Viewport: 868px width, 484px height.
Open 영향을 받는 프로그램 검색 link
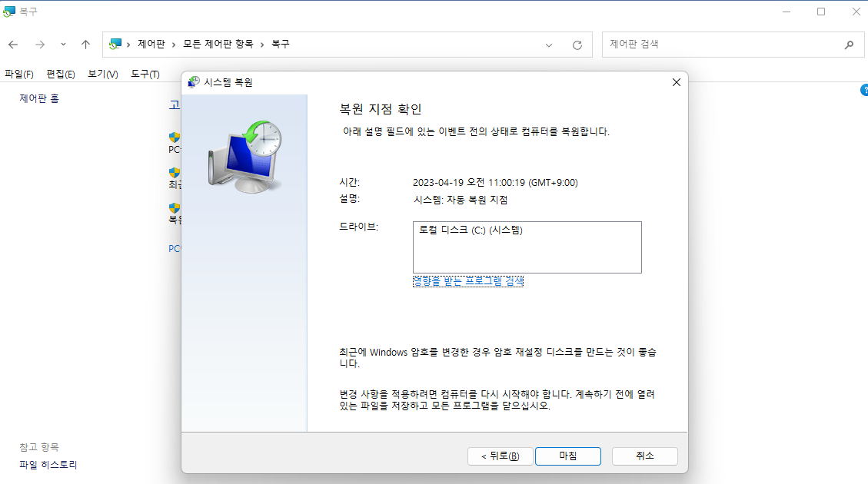click(x=467, y=281)
